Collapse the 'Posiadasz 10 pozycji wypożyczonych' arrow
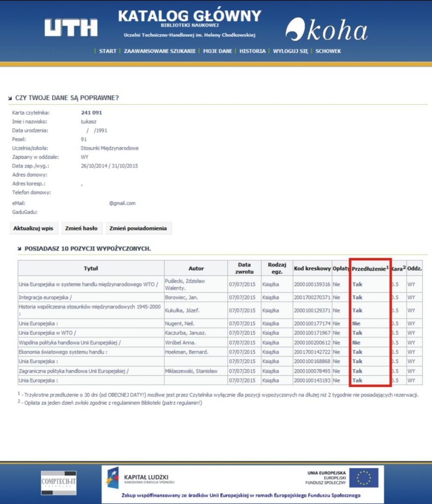432x504 pixels. (19, 249)
